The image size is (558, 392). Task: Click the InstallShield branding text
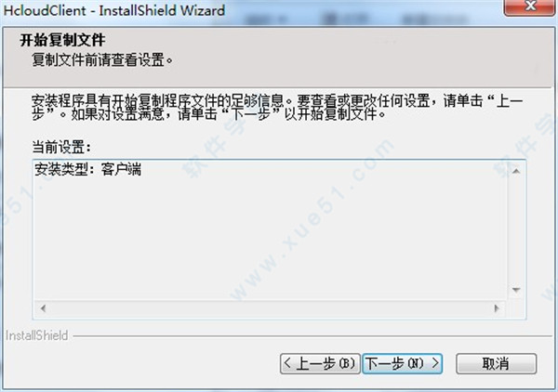(36, 335)
